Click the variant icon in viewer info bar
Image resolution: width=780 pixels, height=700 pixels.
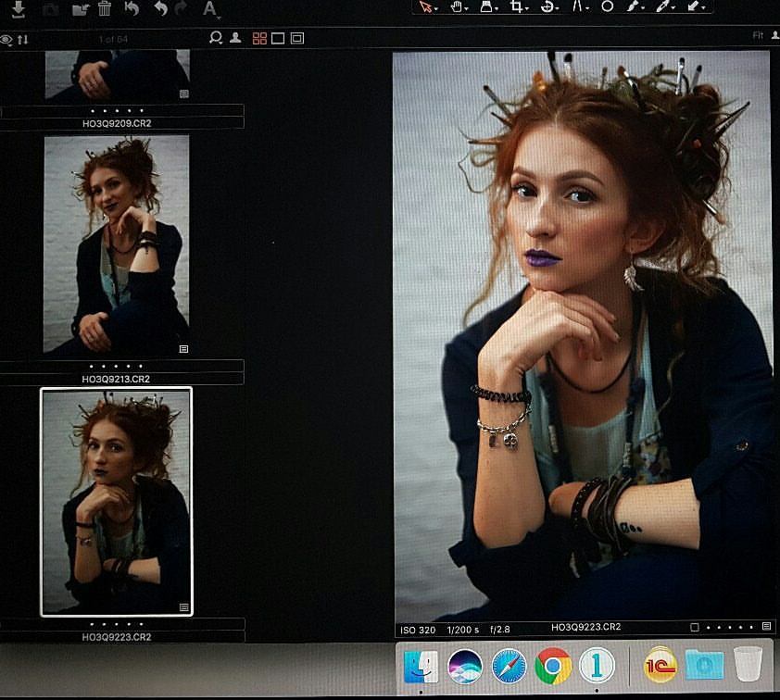click(767, 627)
